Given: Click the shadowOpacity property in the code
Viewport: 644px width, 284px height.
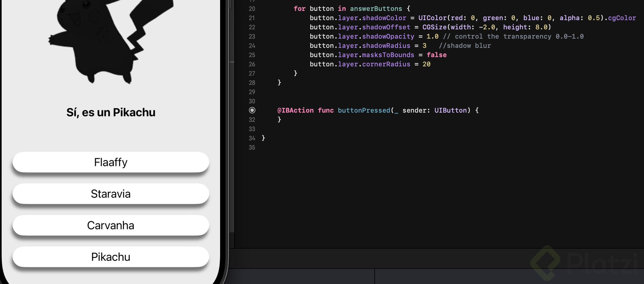Looking at the screenshot, I should 388,36.
